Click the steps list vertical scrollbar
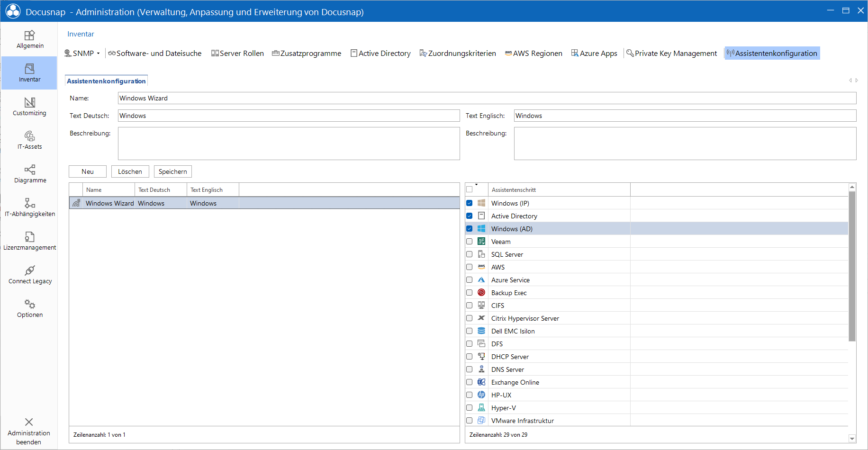868x450 pixels. point(852,266)
